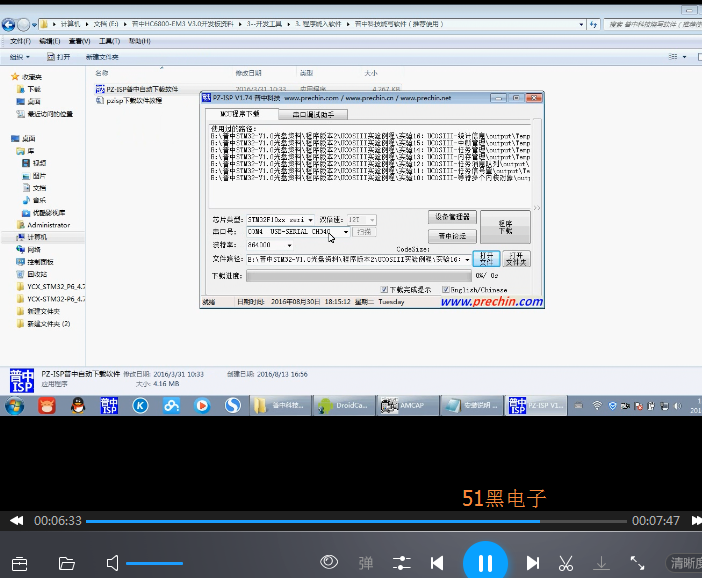Click the scissors clip icon
This screenshot has height=578, width=702.
pyautogui.click(x=566, y=563)
